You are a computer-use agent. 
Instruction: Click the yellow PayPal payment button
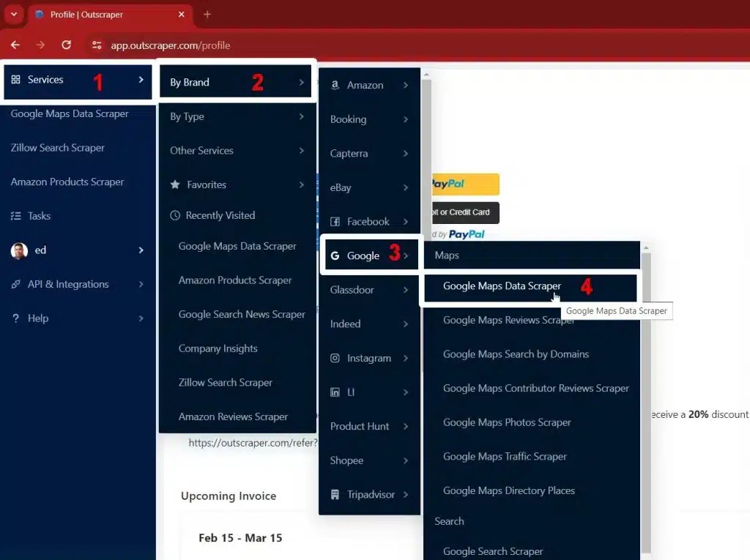465,184
